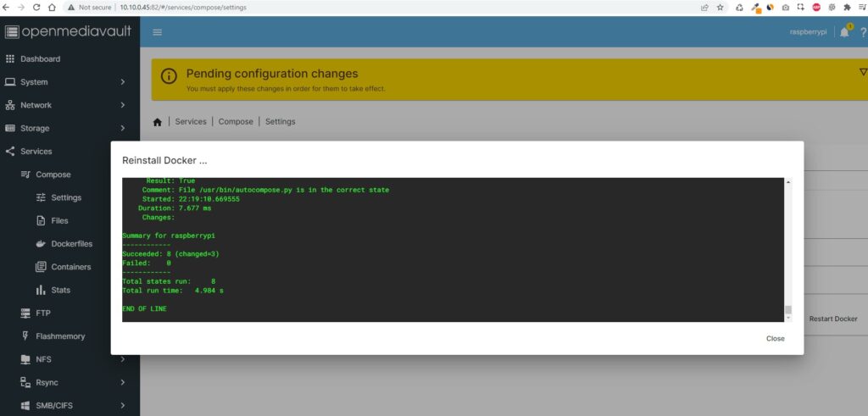Click the Dockerfiles whale icon
The image size is (868, 416).
coord(41,244)
